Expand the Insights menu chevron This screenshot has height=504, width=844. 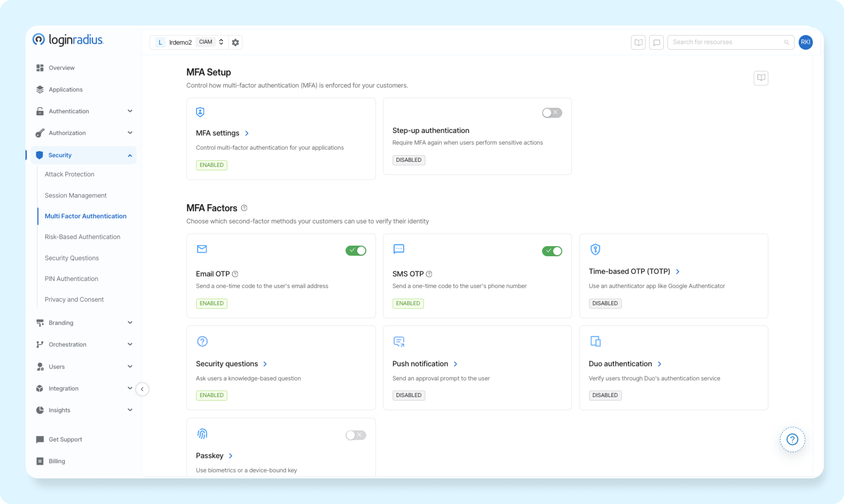point(130,410)
